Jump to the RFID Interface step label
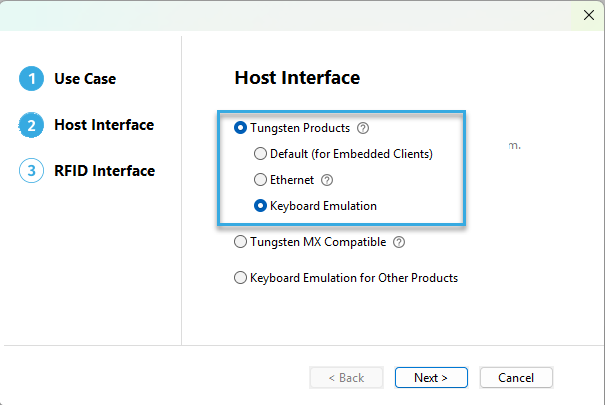 coord(104,170)
